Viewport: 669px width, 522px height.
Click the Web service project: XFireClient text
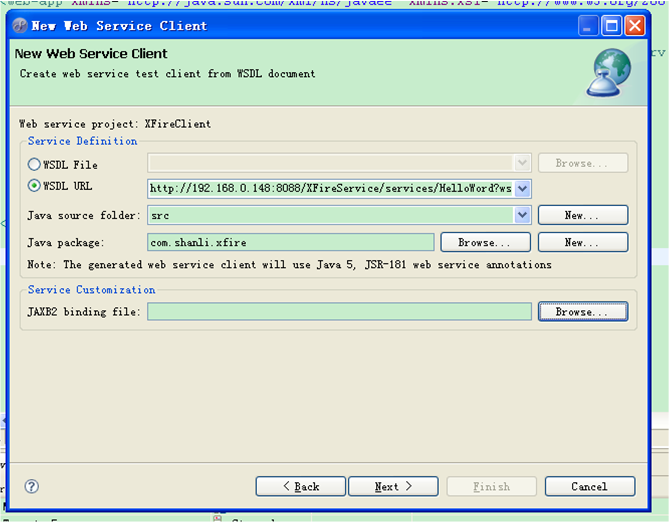tap(115, 124)
